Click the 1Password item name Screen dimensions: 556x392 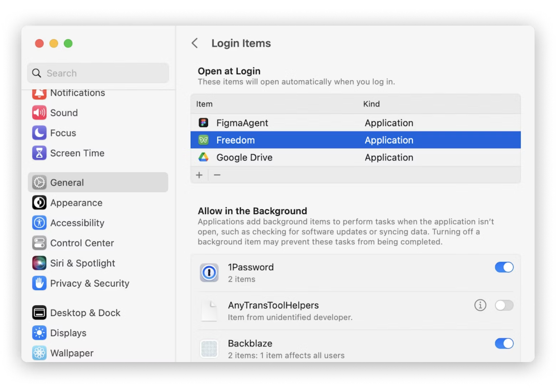click(x=251, y=267)
